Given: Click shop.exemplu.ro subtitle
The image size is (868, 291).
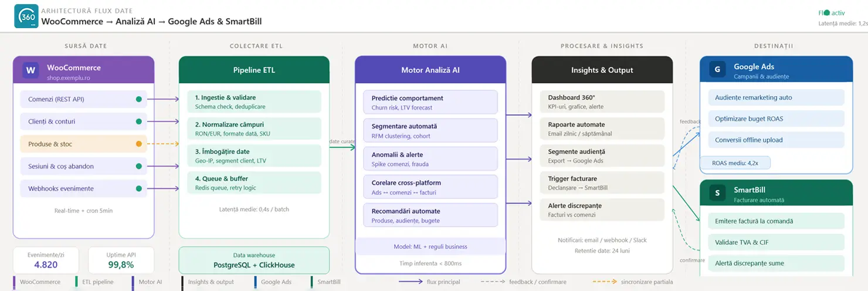Looking at the screenshot, I should coord(68,77).
